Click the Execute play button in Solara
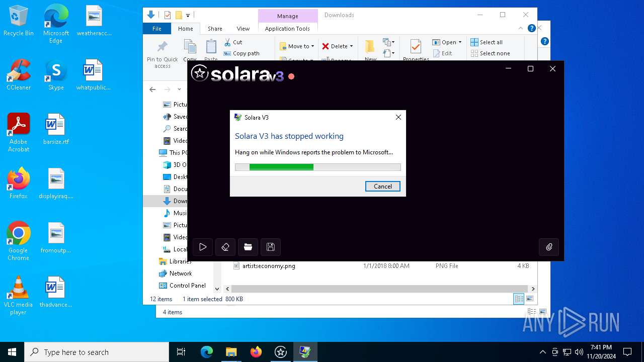644x362 pixels. point(203,247)
